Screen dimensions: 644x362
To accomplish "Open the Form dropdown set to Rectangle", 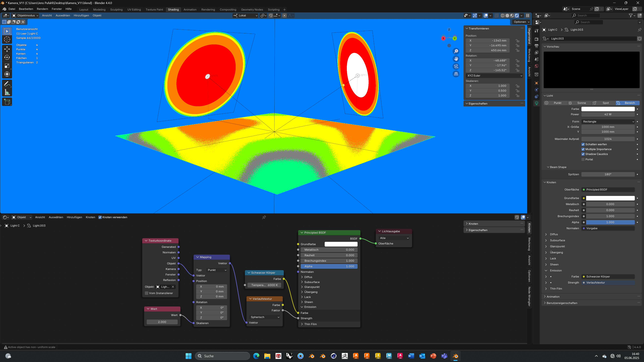I will pyautogui.click(x=608, y=122).
